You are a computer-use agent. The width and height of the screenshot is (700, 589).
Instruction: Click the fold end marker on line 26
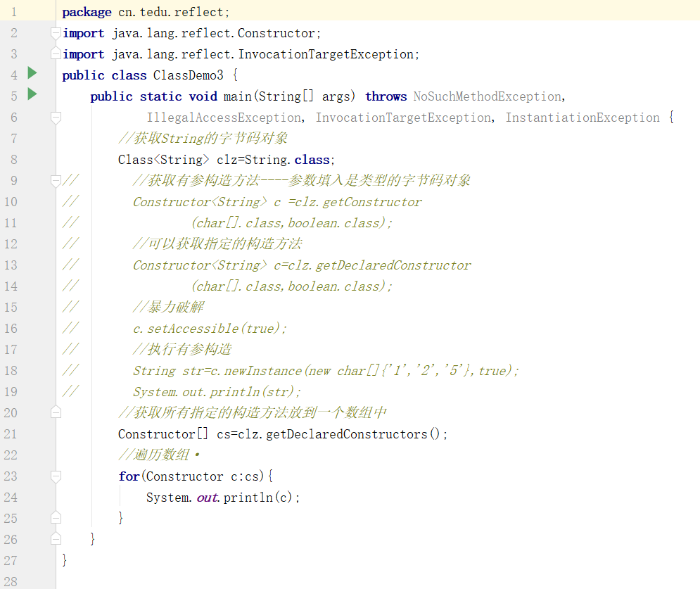coord(56,539)
